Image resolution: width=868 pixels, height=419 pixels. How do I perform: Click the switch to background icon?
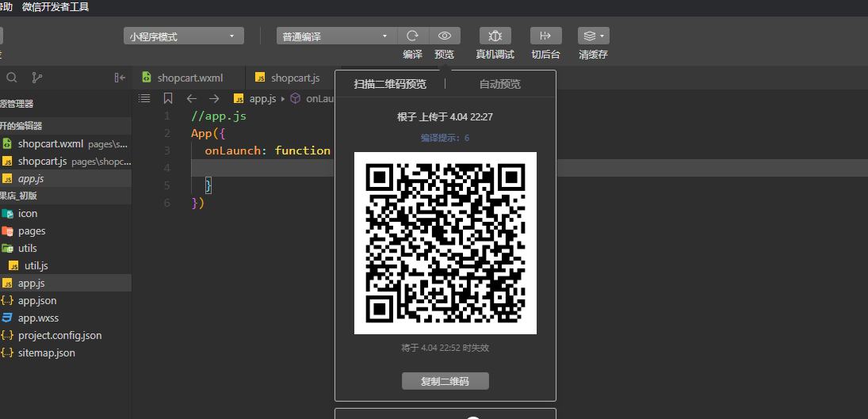(546, 36)
